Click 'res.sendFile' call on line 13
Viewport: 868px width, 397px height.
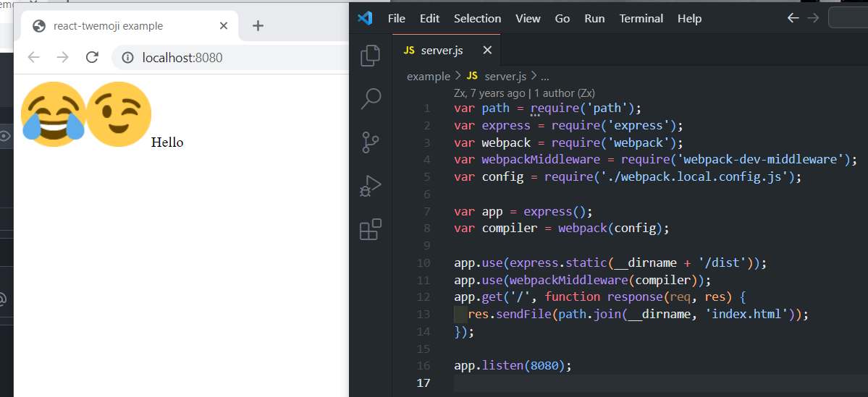(x=509, y=314)
